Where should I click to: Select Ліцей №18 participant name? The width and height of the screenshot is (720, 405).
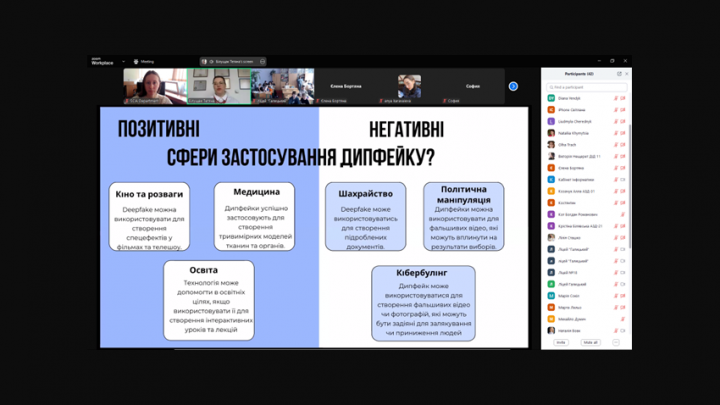(x=568, y=273)
